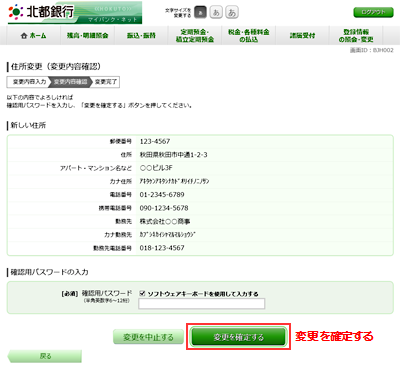The height and width of the screenshot is (369, 400).
Task: Select the postal code 123-4567
Action: tap(155, 141)
